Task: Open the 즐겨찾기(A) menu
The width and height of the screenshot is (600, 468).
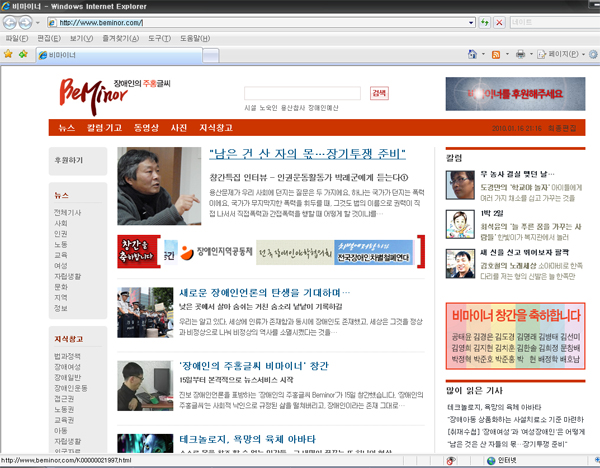Action: [121, 38]
